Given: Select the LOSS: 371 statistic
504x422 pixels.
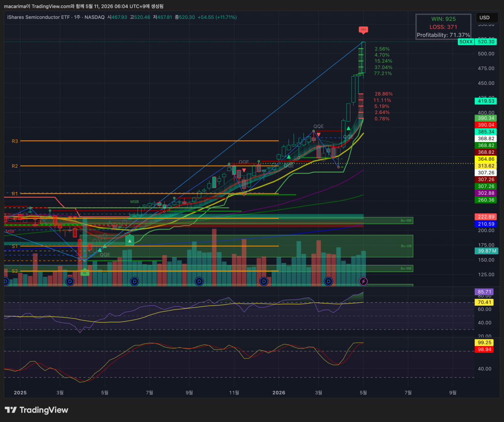Looking at the screenshot, I should [x=443, y=27].
